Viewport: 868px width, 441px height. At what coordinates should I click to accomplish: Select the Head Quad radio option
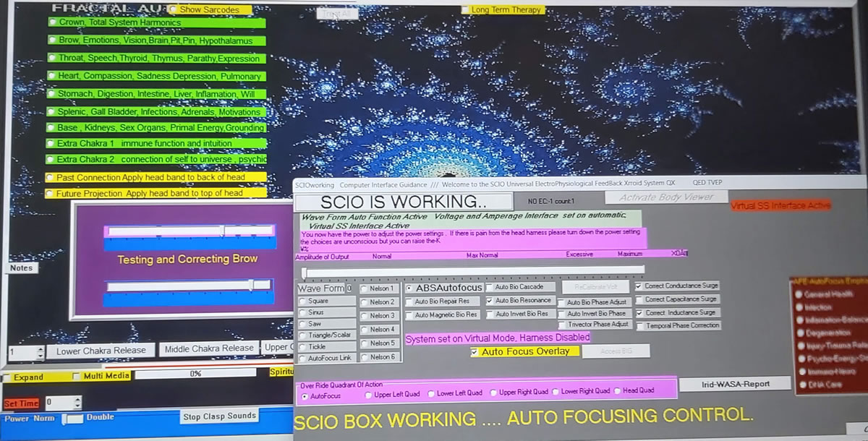617,391
